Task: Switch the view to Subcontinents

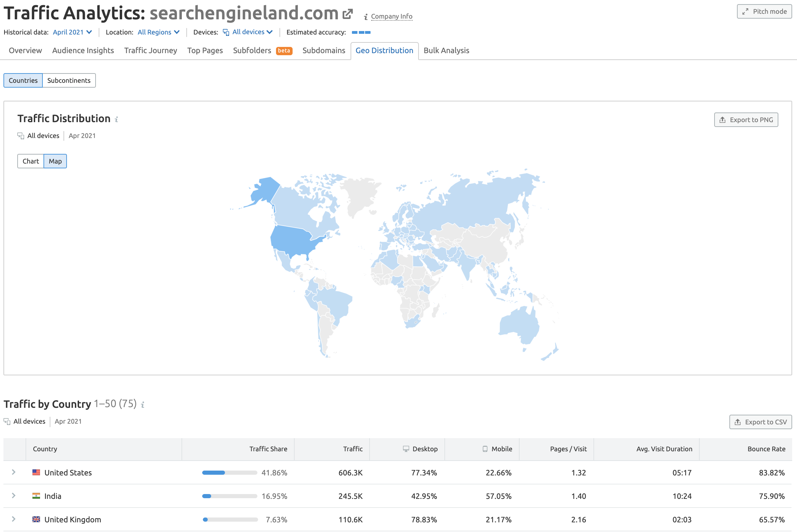Action: click(69, 80)
